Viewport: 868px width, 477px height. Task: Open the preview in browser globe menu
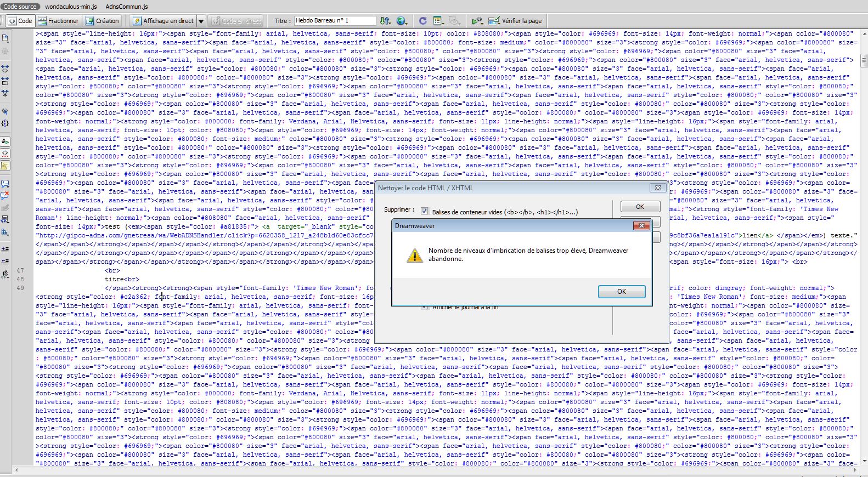click(402, 21)
